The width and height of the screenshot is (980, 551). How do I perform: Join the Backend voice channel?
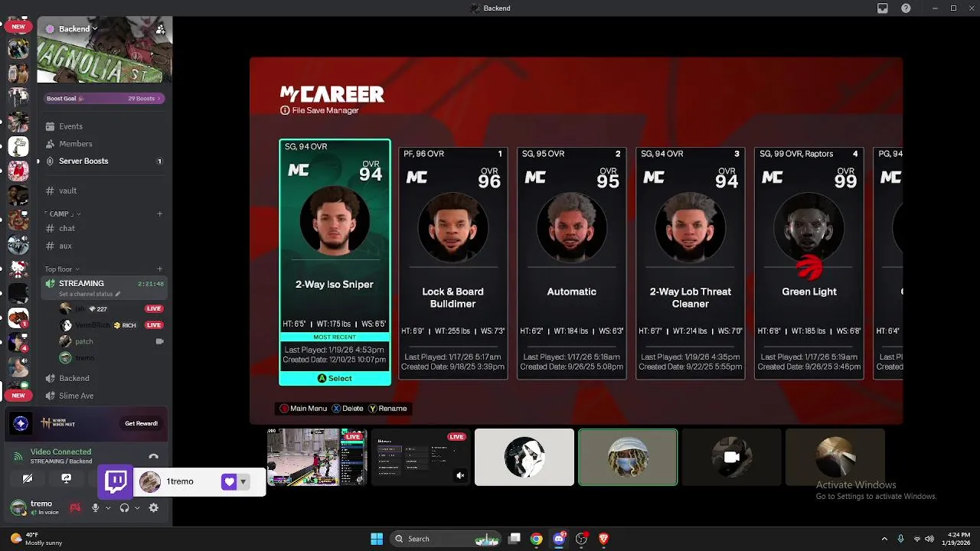coord(74,378)
